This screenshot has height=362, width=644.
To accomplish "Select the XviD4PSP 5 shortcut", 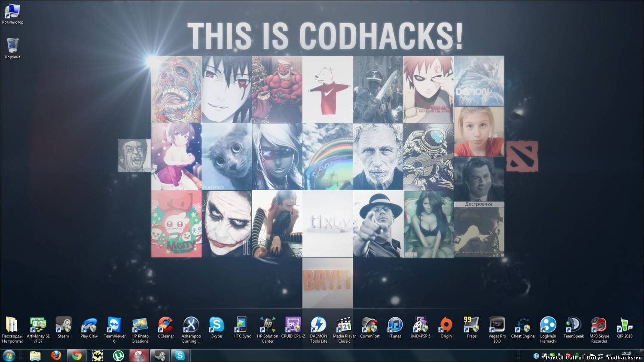I will coord(421,328).
